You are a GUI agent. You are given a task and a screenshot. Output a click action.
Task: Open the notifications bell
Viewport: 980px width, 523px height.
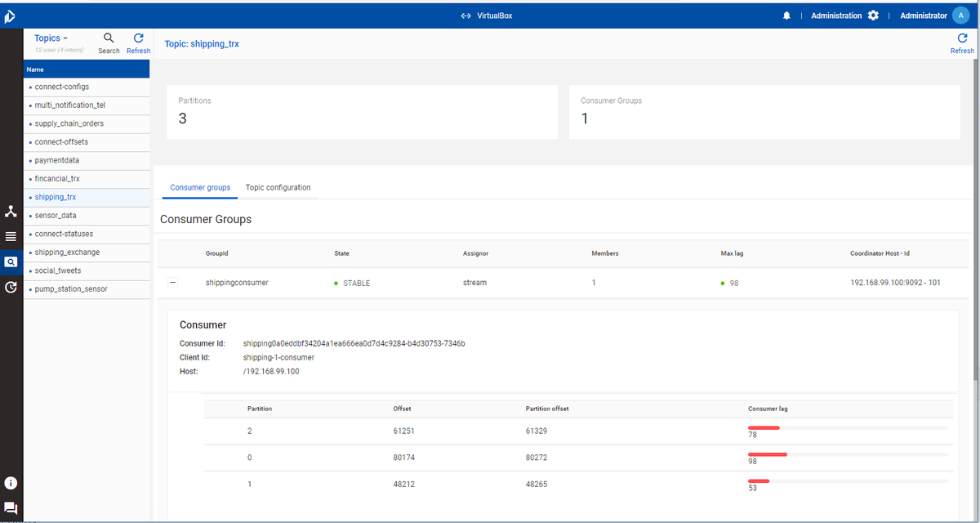[786, 16]
